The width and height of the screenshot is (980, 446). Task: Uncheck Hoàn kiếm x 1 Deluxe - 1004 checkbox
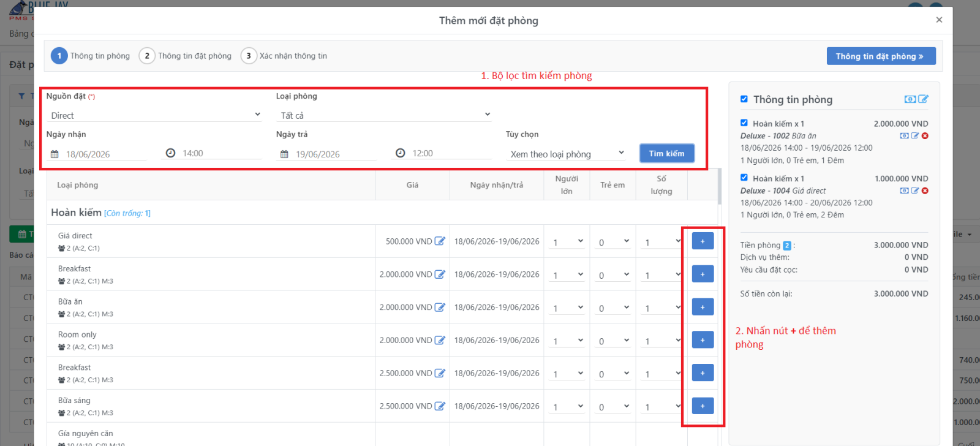point(744,178)
